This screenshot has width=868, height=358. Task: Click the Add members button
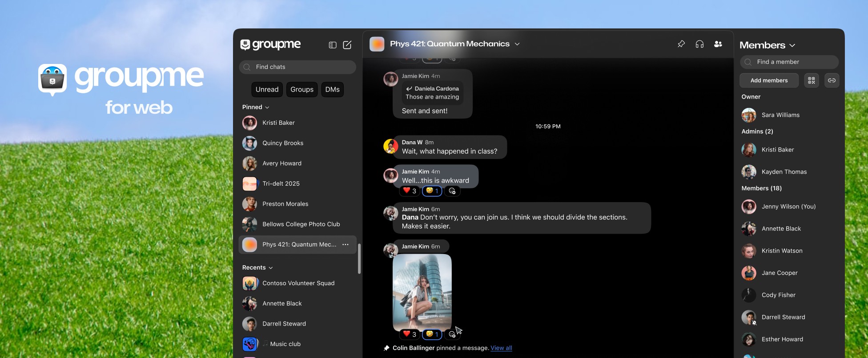tap(769, 80)
